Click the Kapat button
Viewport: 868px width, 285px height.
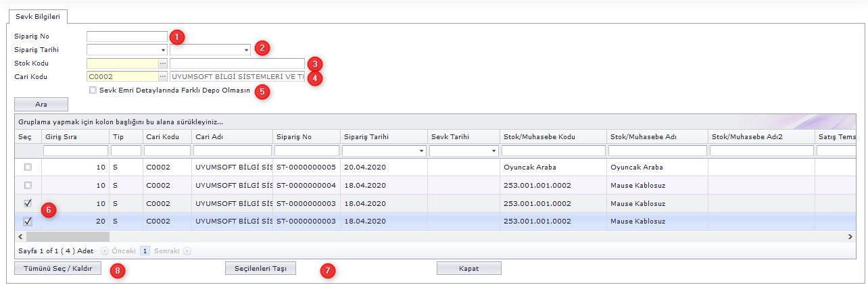click(469, 268)
